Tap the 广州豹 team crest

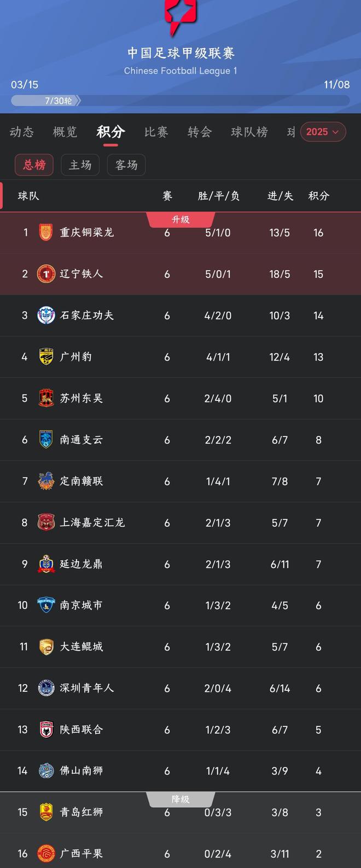click(46, 357)
